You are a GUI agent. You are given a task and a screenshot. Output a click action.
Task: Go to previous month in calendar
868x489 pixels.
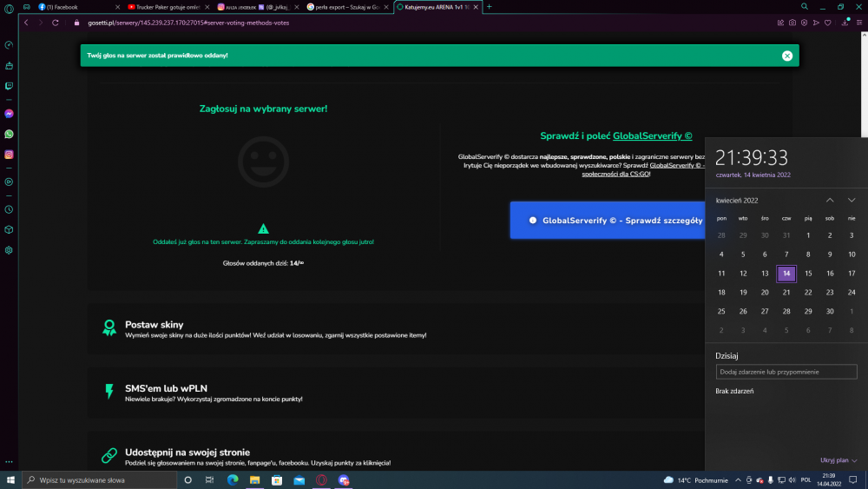pos(830,201)
